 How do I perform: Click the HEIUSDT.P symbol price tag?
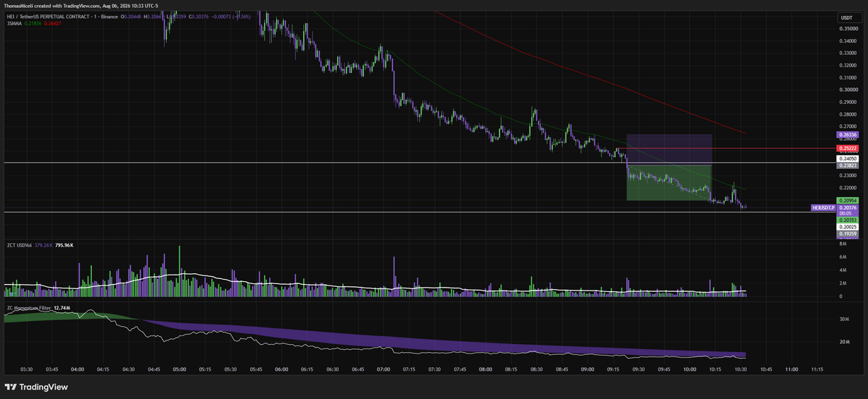pyautogui.click(x=823, y=207)
